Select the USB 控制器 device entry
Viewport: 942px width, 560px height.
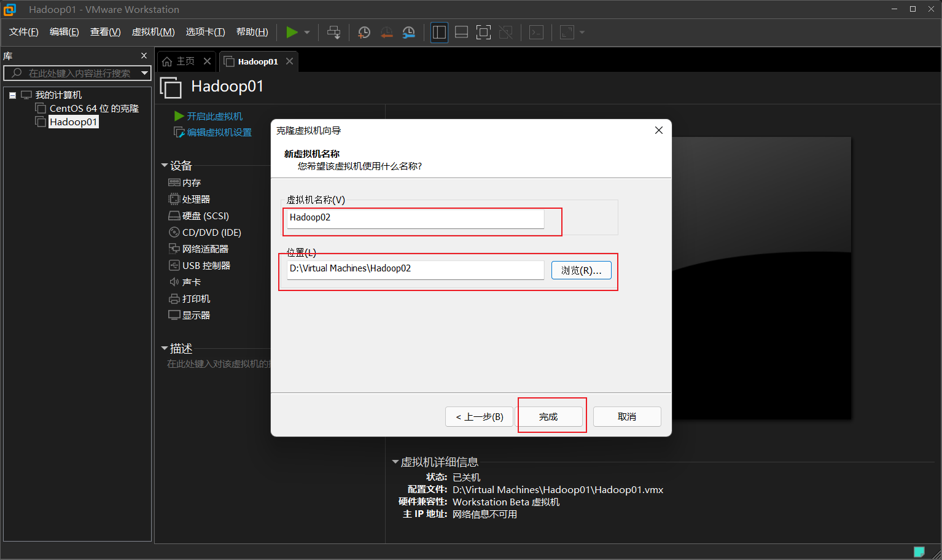[x=200, y=266]
